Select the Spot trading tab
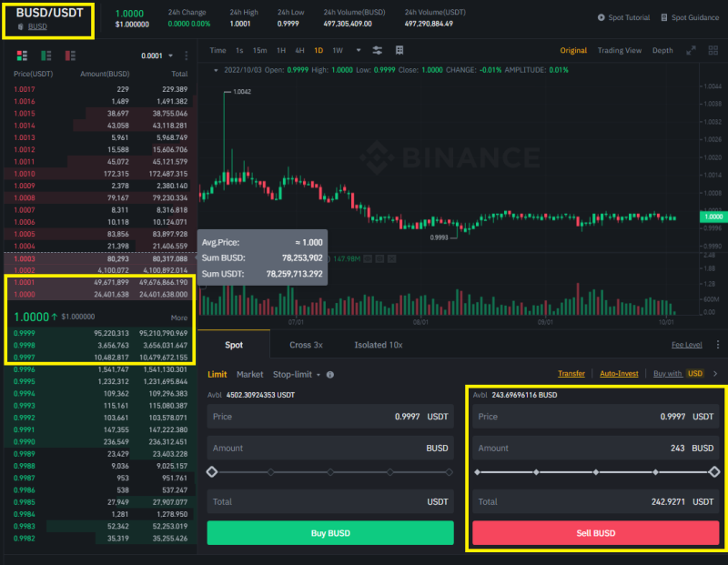 pyautogui.click(x=234, y=345)
